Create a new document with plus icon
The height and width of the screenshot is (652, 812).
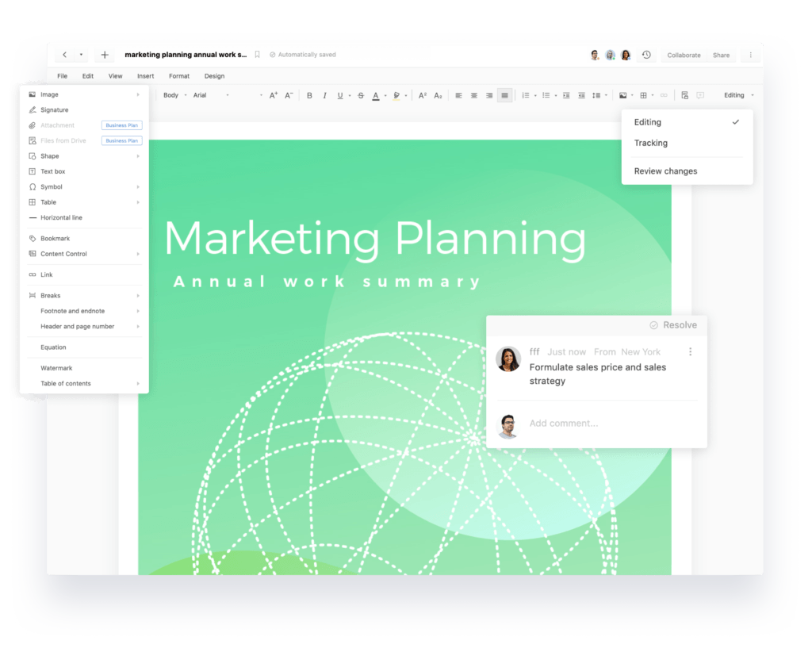[x=104, y=55]
